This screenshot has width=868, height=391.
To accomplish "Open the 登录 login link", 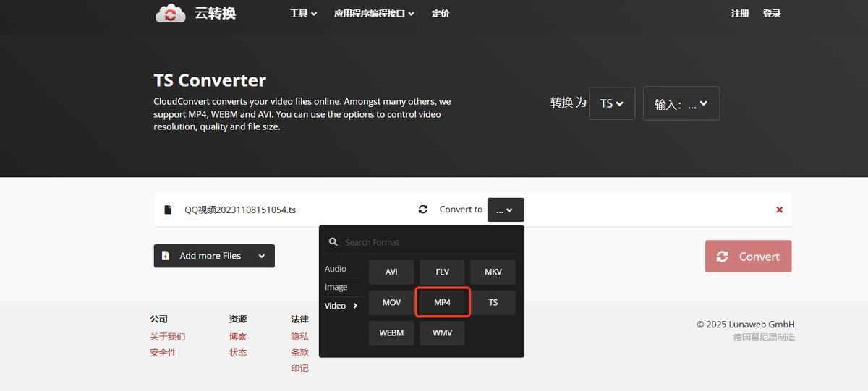I will point(772,13).
